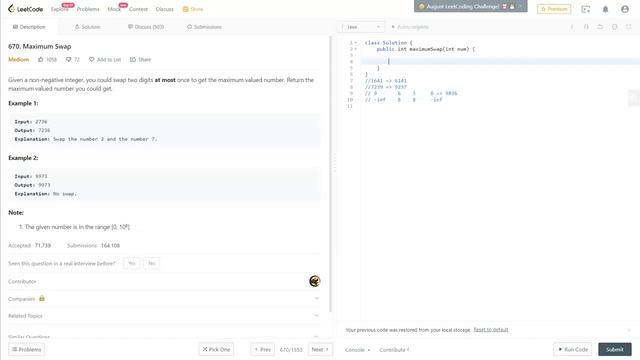640x360 pixels.
Task: Open the notifications bell
Action: [605, 9]
